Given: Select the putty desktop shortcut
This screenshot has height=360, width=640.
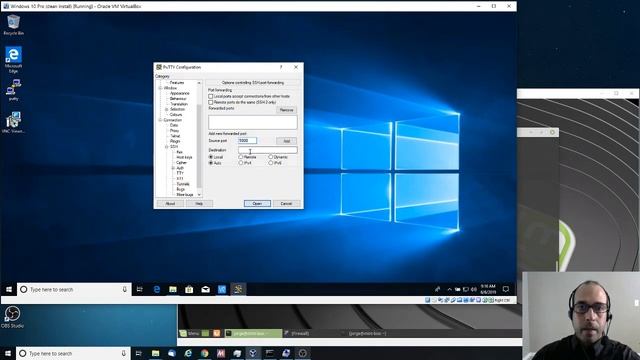Looking at the screenshot, I should tap(13, 90).
